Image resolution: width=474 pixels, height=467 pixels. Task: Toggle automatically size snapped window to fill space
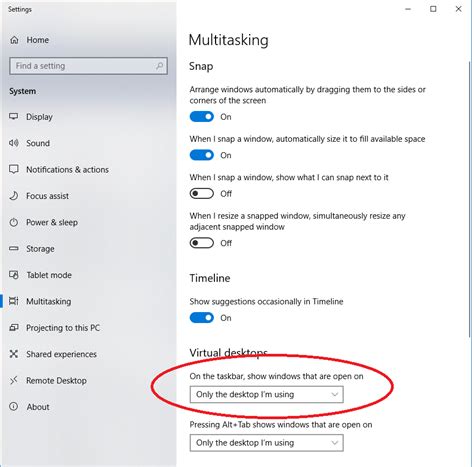click(x=202, y=155)
